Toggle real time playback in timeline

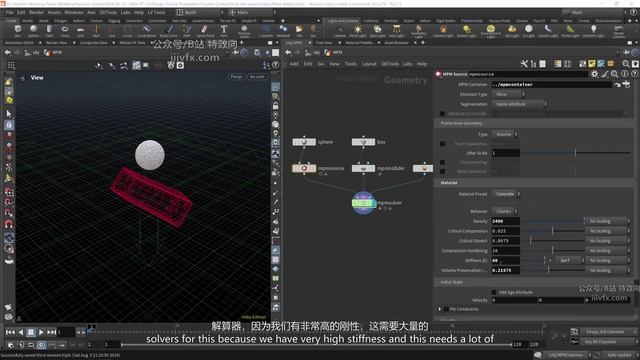(x=41, y=345)
